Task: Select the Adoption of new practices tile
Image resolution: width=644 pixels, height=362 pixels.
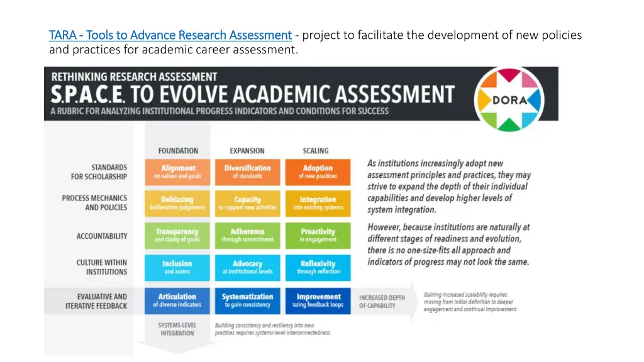Action: (x=318, y=172)
